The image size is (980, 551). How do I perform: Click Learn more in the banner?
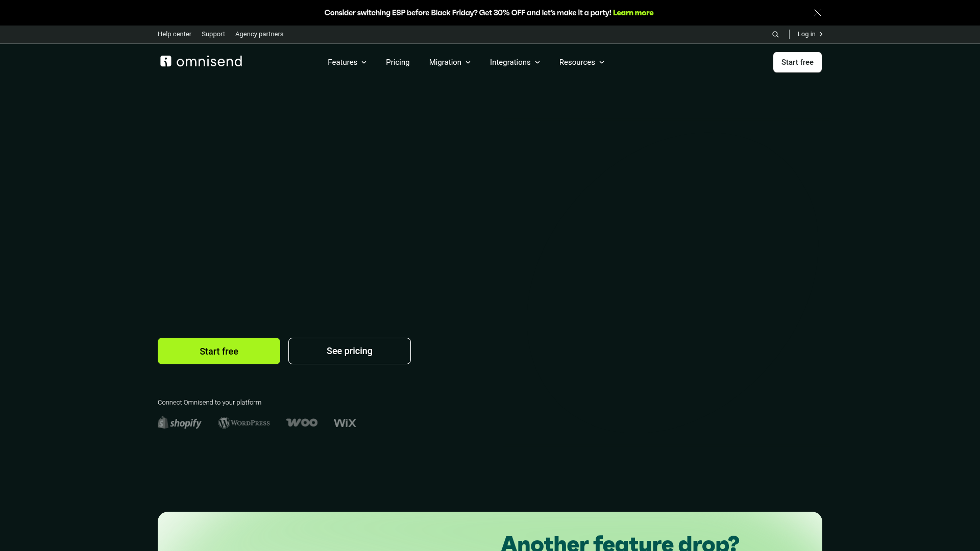[633, 12]
